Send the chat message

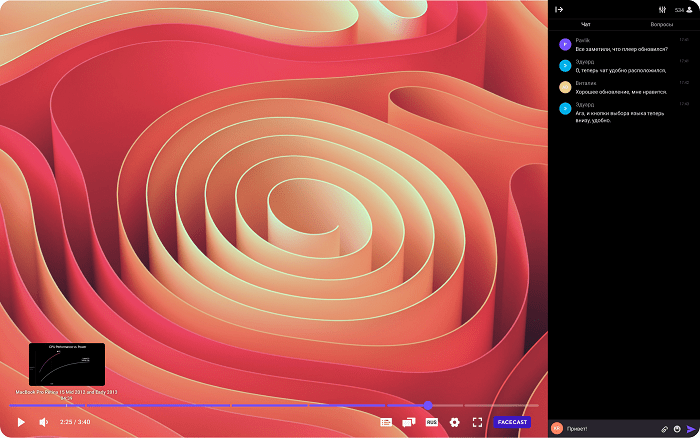[x=691, y=429]
